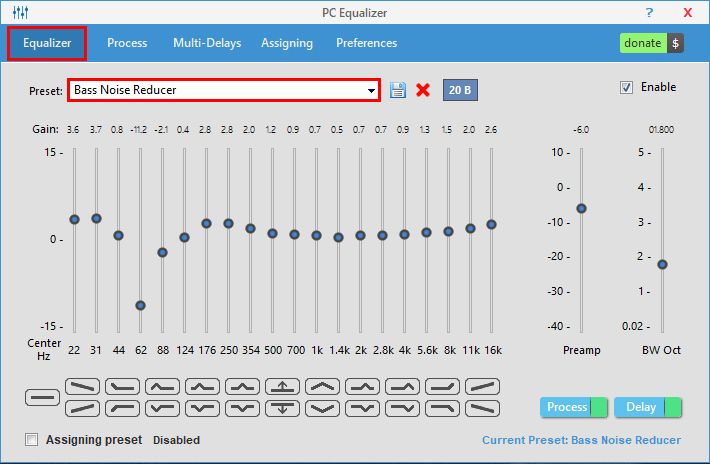
Task: Click the 31 Hz band slider handle
Action: point(96,219)
